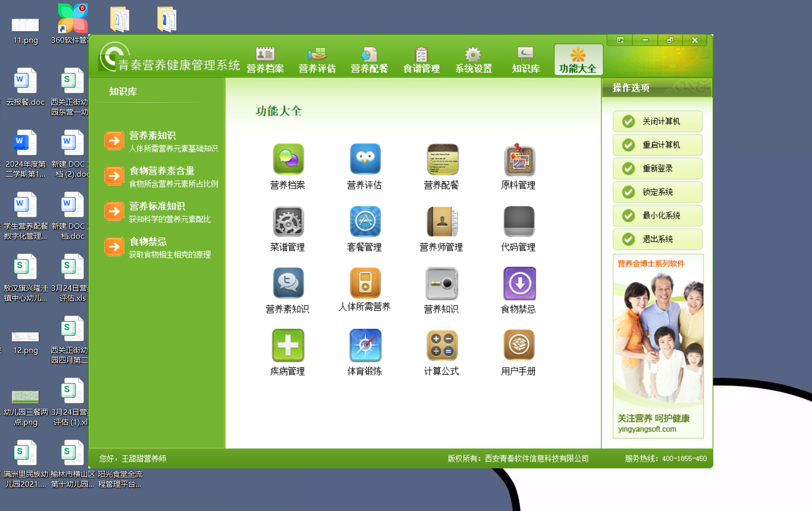Open the 营养知识 safe icon
The height and width of the screenshot is (511, 812).
442,283
